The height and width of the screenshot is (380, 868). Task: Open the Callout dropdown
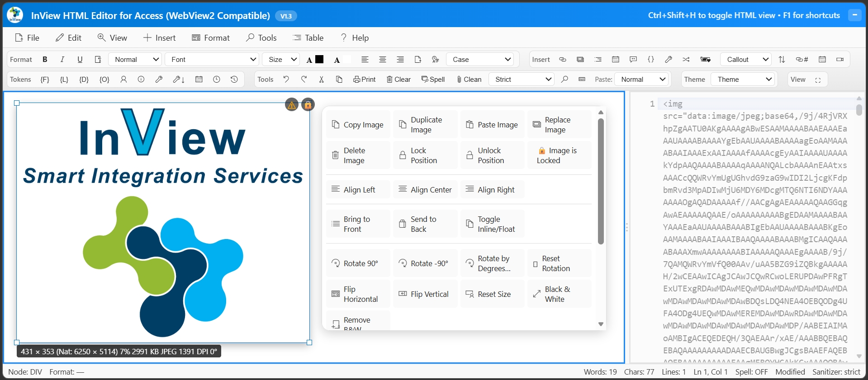tap(746, 60)
